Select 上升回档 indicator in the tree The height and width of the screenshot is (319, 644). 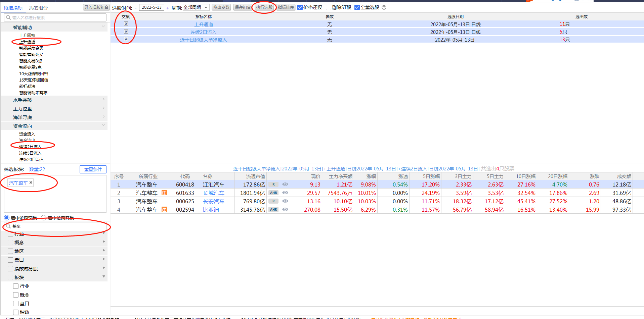(27, 35)
